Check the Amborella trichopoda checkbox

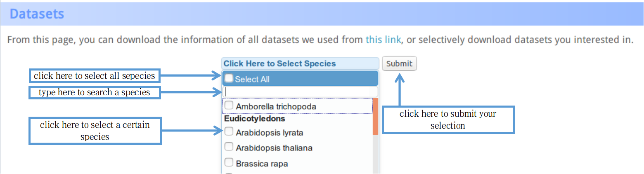click(x=229, y=106)
